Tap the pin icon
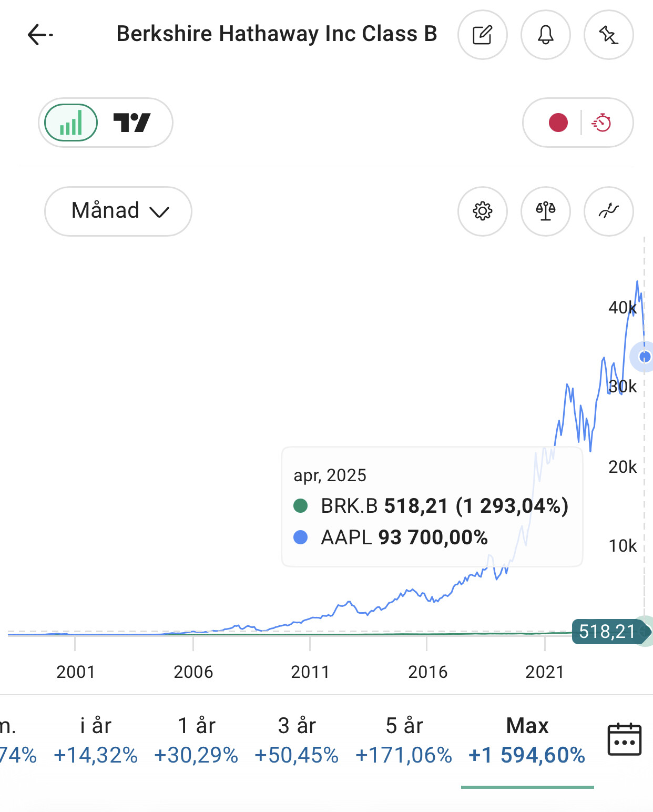Image resolution: width=653 pixels, height=812 pixels. [x=608, y=35]
